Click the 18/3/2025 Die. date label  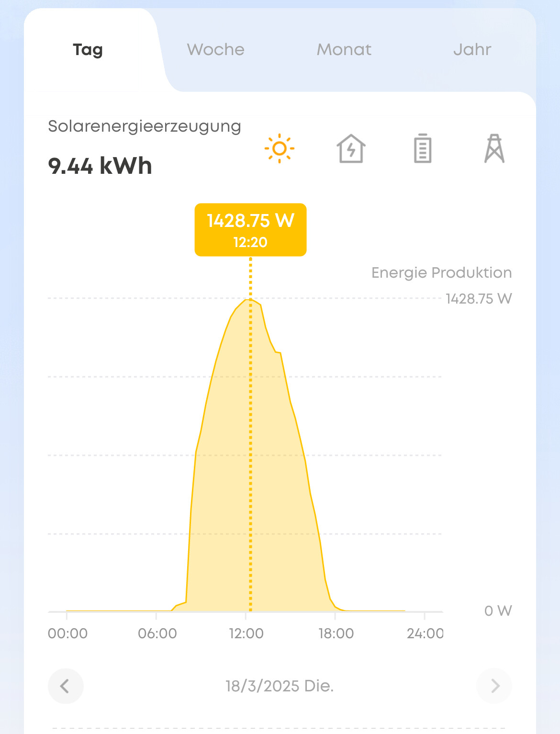point(280,686)
